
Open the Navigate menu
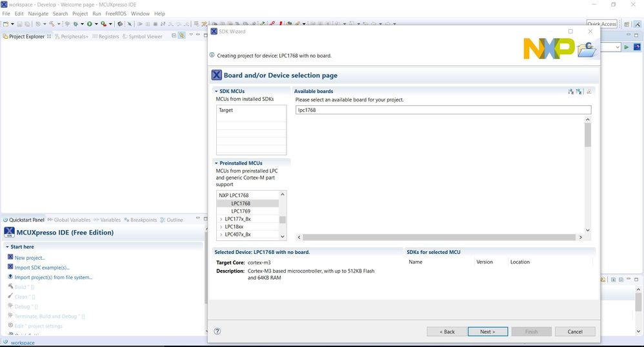click(38, 14)
